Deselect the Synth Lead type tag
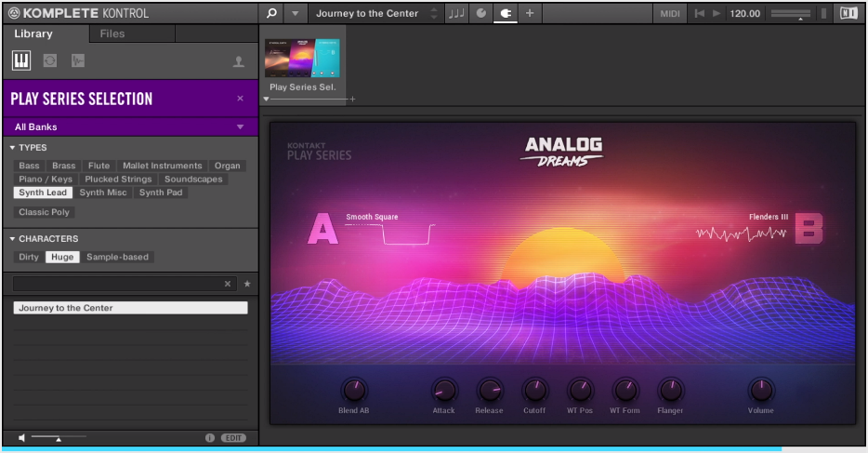Viewport: 868px width, 453px height. pos(43,193)
